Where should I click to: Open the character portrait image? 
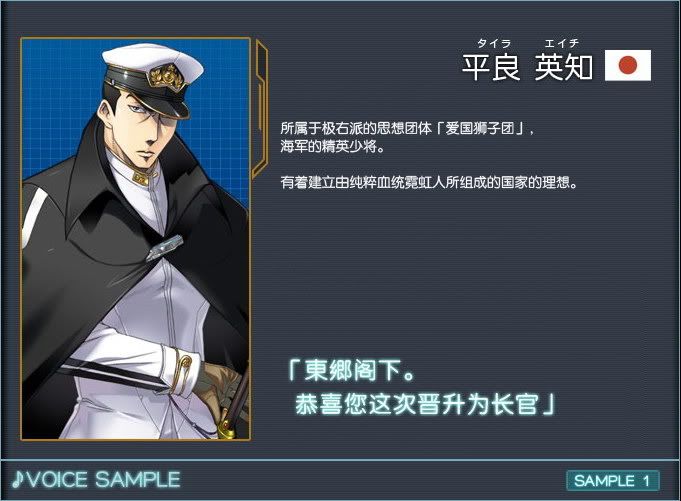click(x=136, y=239)
